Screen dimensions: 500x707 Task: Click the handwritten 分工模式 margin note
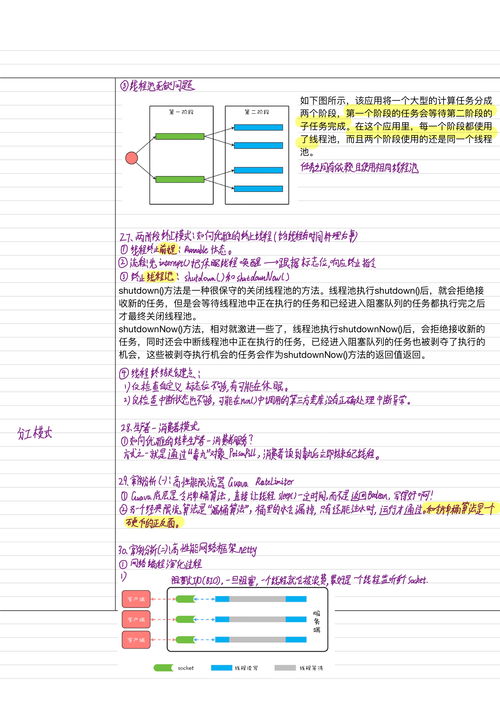pyautogui.click(x=35, y=433)
